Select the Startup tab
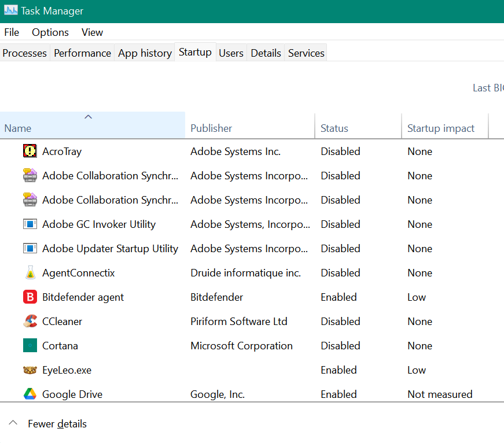 [x=195, y=52]
